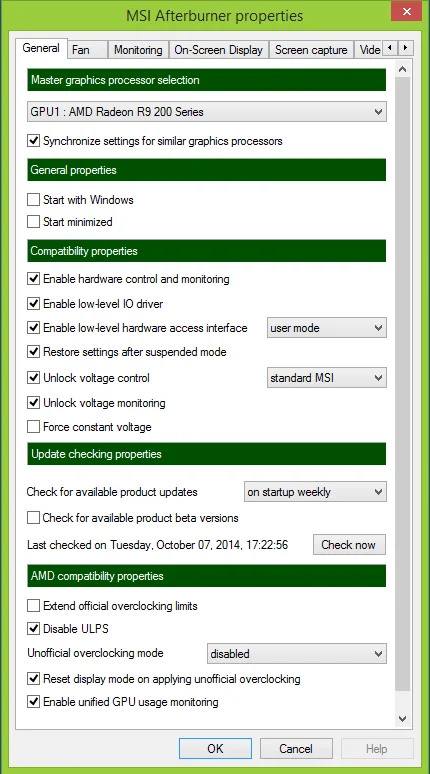This screenshot has width=430, height=774.
Task: Select the On-Screen Display tab
Action: pos(219,50)
